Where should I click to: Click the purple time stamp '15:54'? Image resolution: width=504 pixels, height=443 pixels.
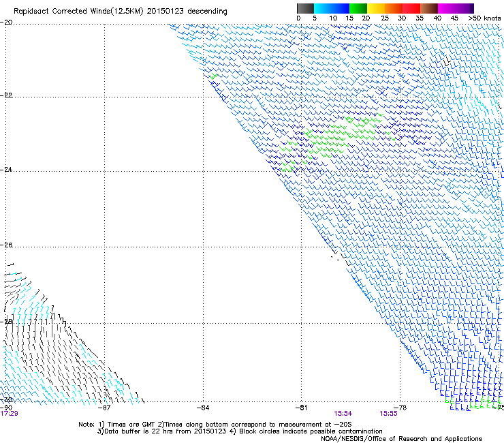point(343,414)
